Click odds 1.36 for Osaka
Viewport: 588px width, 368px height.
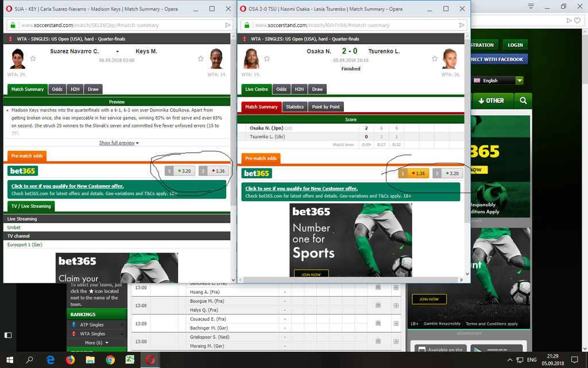[x=413, y=174]
